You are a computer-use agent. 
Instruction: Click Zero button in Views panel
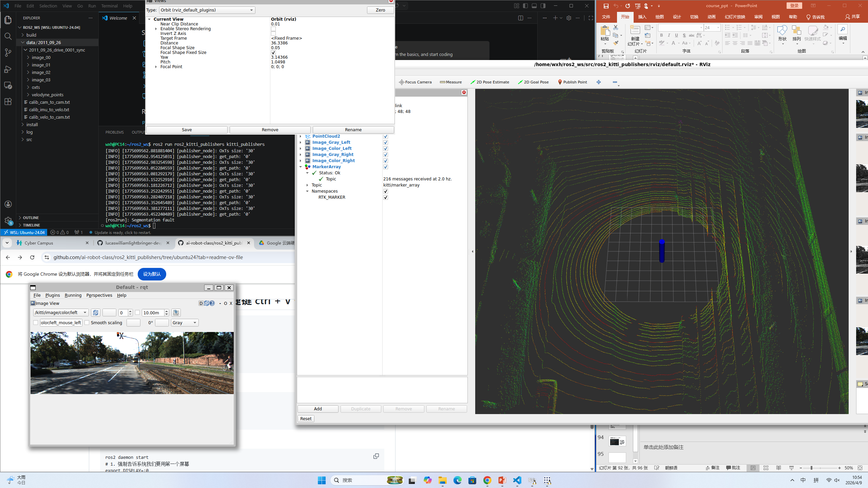tap(380, 10)
